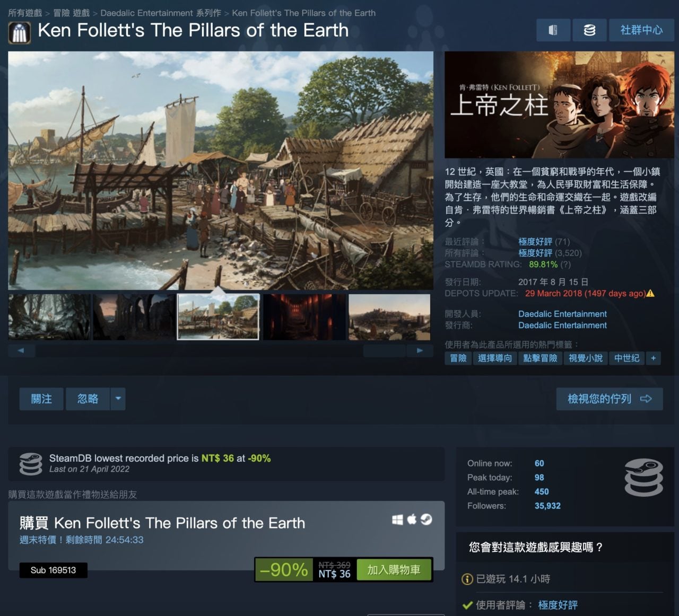Select the hilltop castle screenshot thumbnail
Screen dimensions: 679x616
coord(389,317)
